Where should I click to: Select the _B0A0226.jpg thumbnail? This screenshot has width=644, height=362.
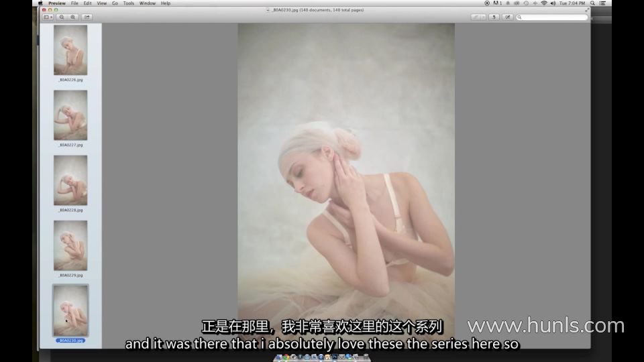70,50
